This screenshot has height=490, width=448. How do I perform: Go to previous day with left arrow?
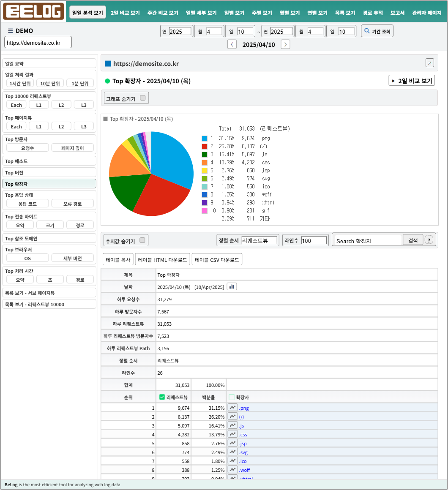[x=232, y=44]
